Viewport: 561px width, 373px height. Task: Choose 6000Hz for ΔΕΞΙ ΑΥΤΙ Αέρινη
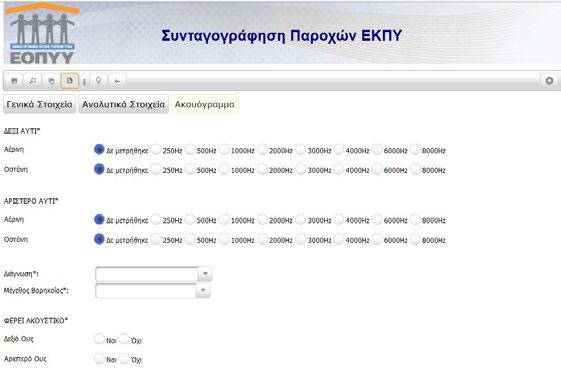tap(377, 149)
